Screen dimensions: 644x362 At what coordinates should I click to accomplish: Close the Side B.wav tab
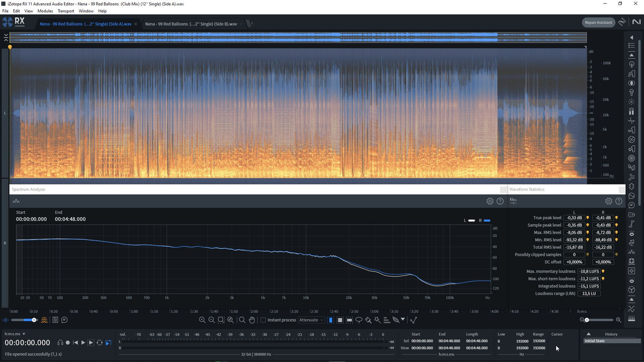tap(241, 24)
